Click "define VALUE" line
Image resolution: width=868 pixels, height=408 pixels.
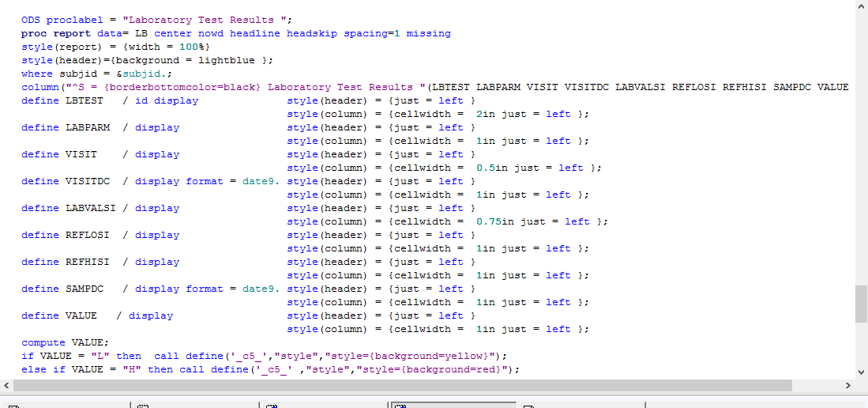59,315
